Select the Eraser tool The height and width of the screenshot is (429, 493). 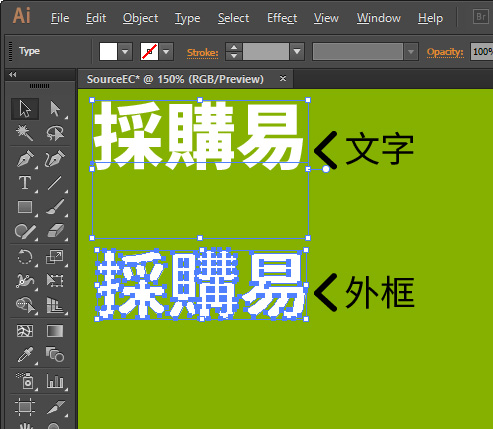[55, 231]
